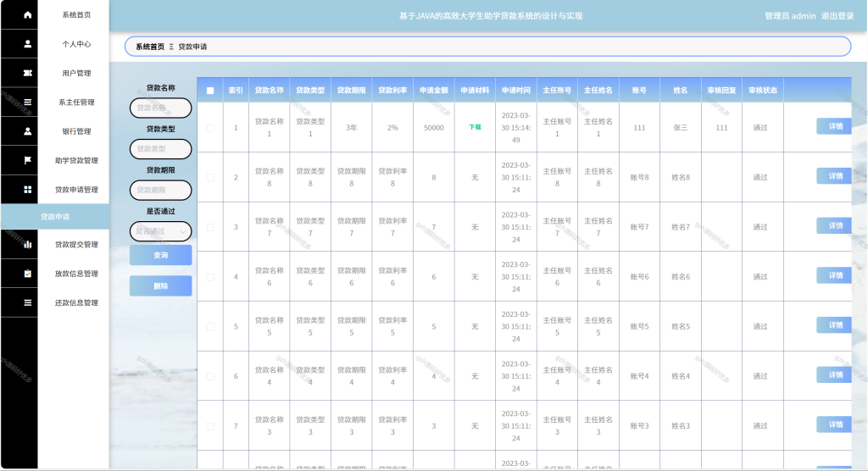Open 系统首页 in the sidebar menu
Viewport: 868px width, 471px height.
(x=76, y=15)
